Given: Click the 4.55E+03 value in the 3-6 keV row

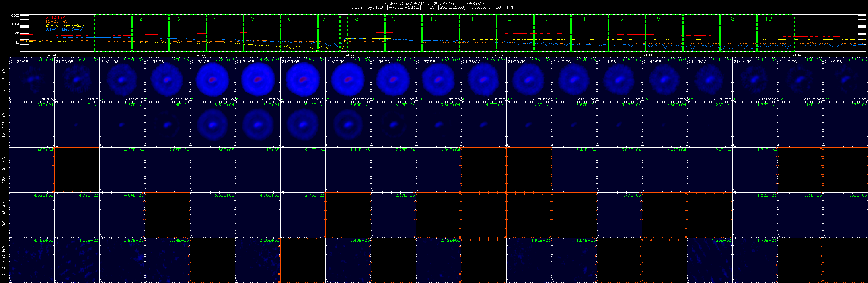Looking at the screenshot, I should (315, 60).
